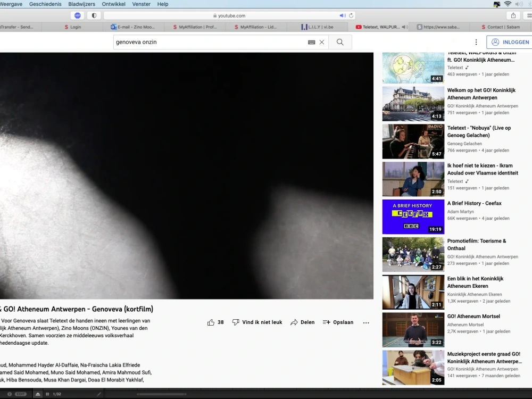
Task: Switch to the Login tab
Action: coord(72,27)
